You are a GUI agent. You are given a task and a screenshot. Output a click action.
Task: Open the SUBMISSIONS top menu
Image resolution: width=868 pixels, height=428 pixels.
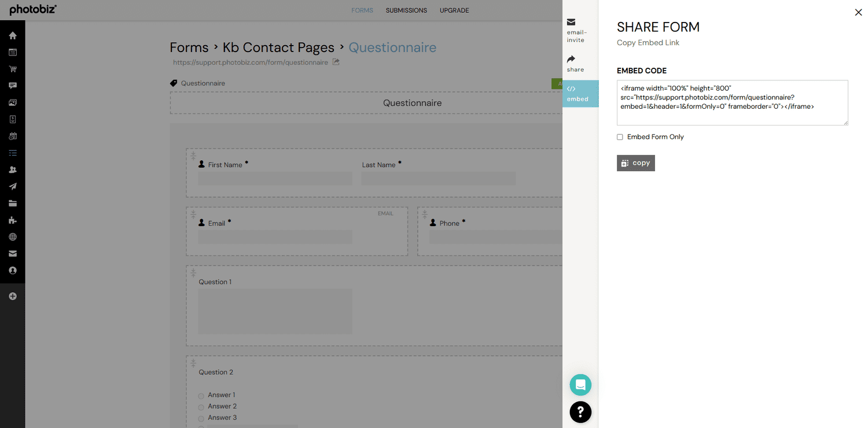tap(406, 10)
